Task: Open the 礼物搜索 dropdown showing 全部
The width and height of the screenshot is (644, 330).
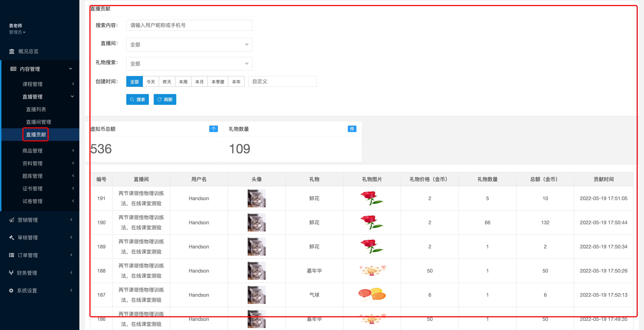Action: click(189, 64)
